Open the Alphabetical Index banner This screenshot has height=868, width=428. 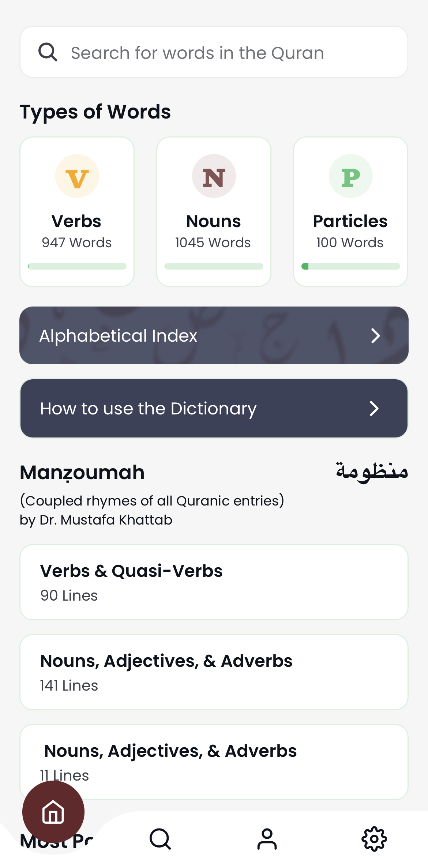pyautogui.click(x=214, y=335)
